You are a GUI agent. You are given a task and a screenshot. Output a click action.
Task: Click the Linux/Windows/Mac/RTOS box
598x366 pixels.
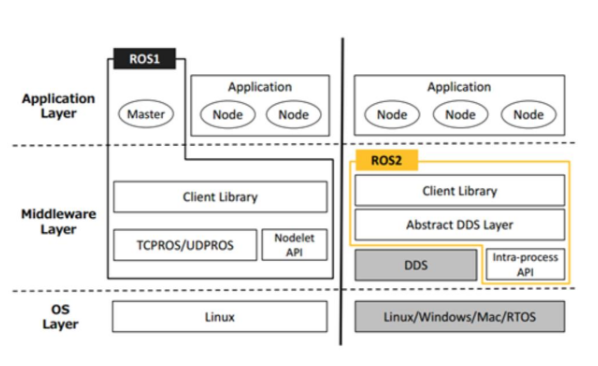click(460, 316)
